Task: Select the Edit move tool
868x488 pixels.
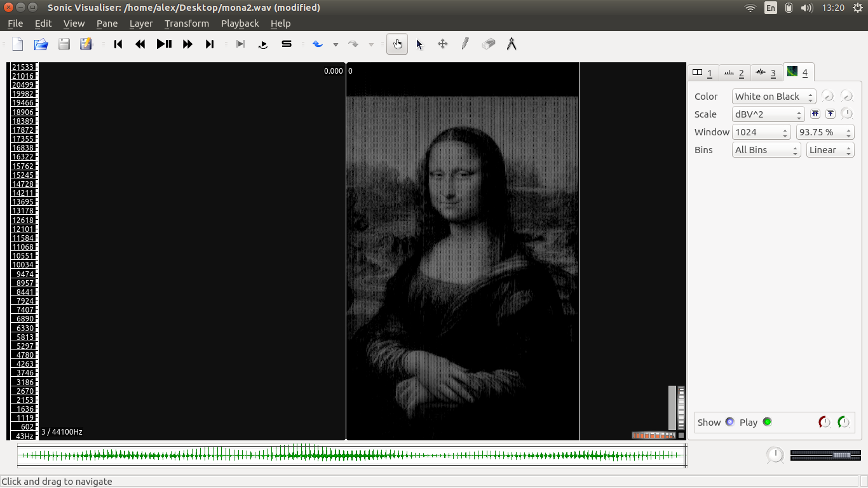Action: (442, 44)
